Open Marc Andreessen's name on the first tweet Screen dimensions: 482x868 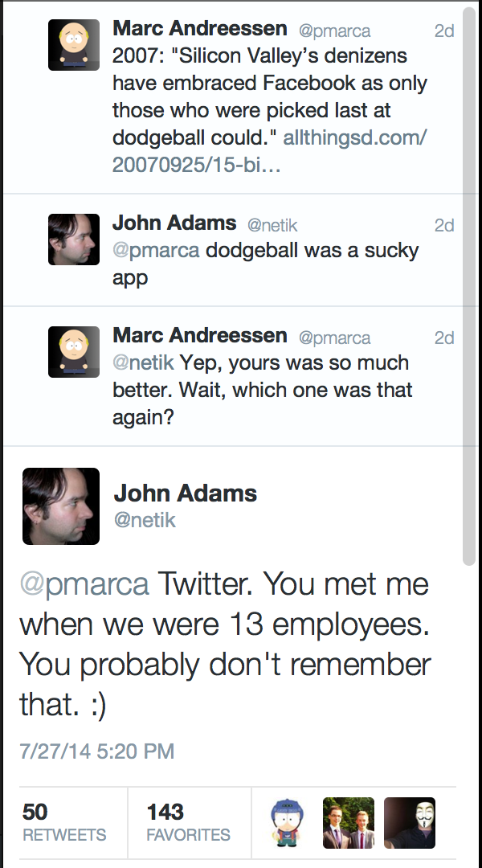click(x=200, y=29)
